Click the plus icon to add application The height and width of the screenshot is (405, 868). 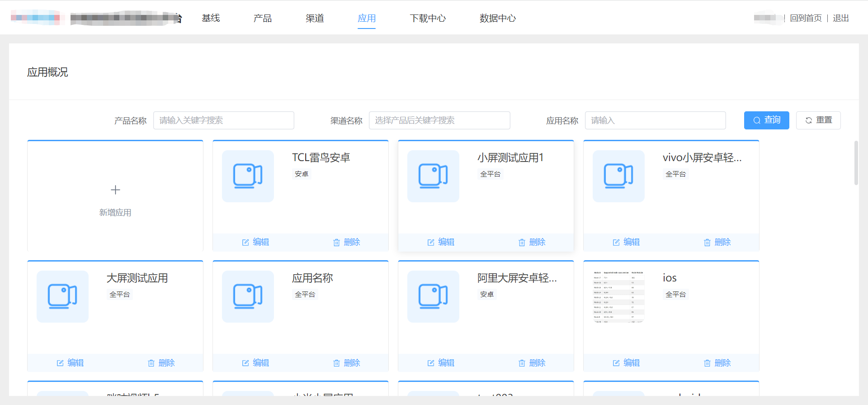click(115, 190)
